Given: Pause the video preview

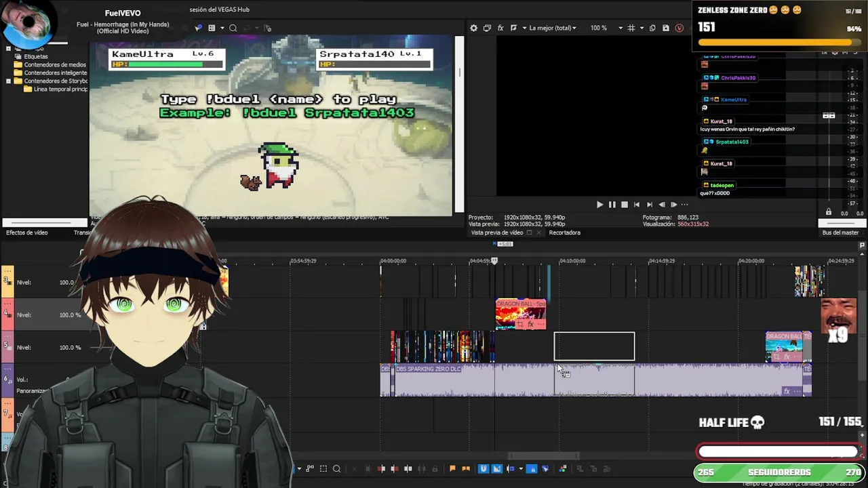Looking at the screenshot, I should [x=612, y=205].
